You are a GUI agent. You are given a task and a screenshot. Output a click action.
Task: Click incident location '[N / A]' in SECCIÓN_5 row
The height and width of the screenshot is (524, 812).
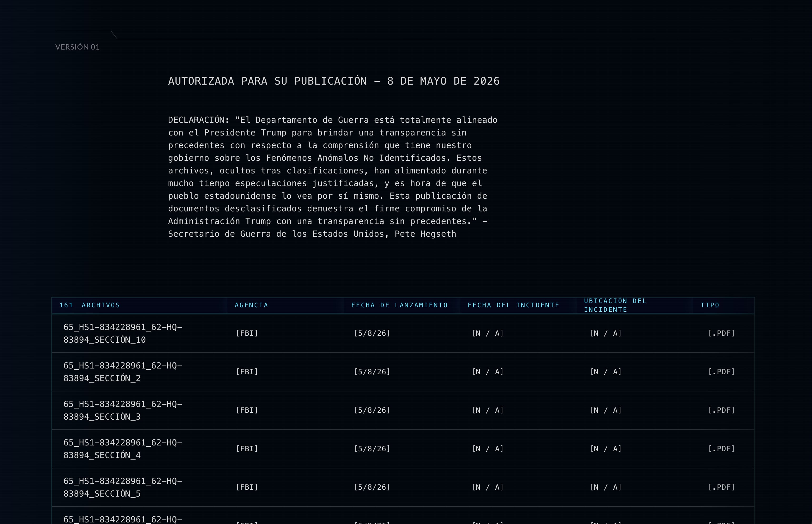click(x=606, y=487)
